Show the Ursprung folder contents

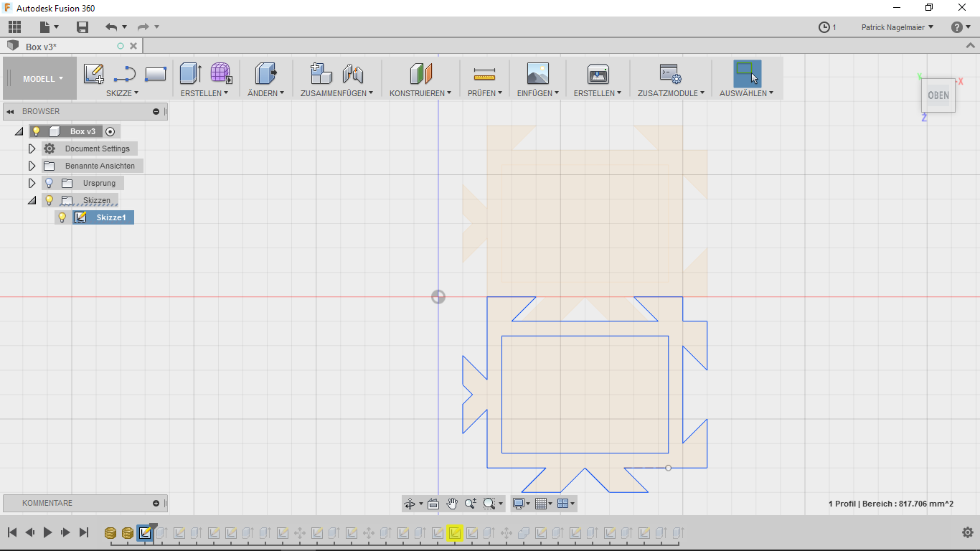click(32, 183)
